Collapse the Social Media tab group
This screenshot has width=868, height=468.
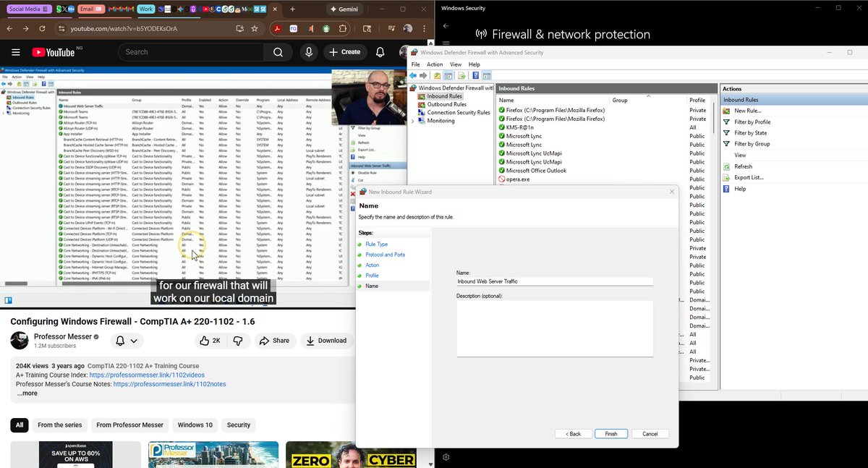tap(29, 9)
